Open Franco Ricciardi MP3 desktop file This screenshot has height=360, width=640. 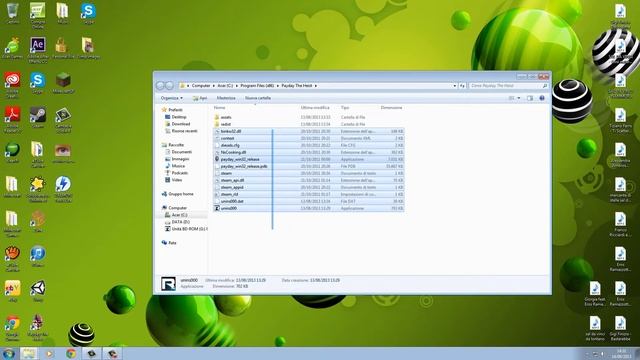click(620, 224)
